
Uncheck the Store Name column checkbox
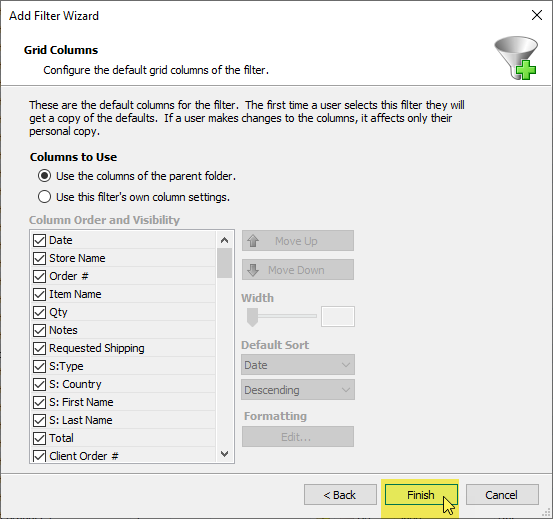39,258
